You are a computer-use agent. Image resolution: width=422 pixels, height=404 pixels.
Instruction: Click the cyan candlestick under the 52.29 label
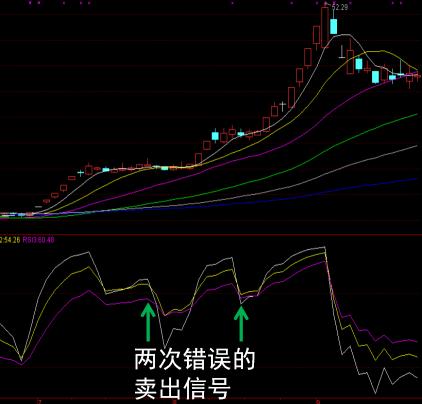pyautogui.click(x=333, y=26)
